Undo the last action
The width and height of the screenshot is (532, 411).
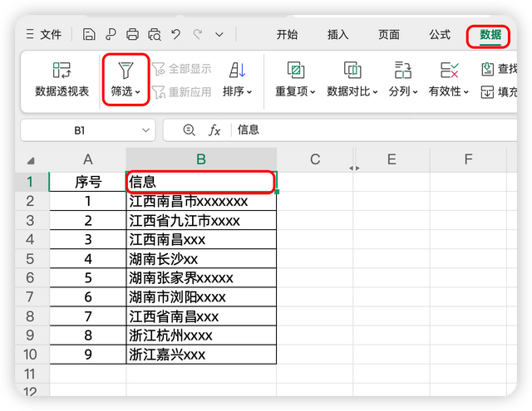pyautogui.click(x=175, y=34)
